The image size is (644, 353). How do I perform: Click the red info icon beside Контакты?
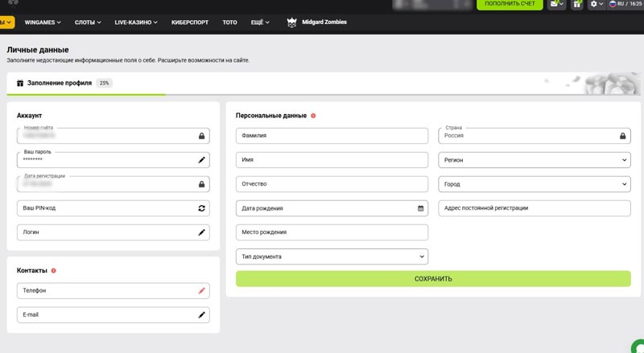53,271
